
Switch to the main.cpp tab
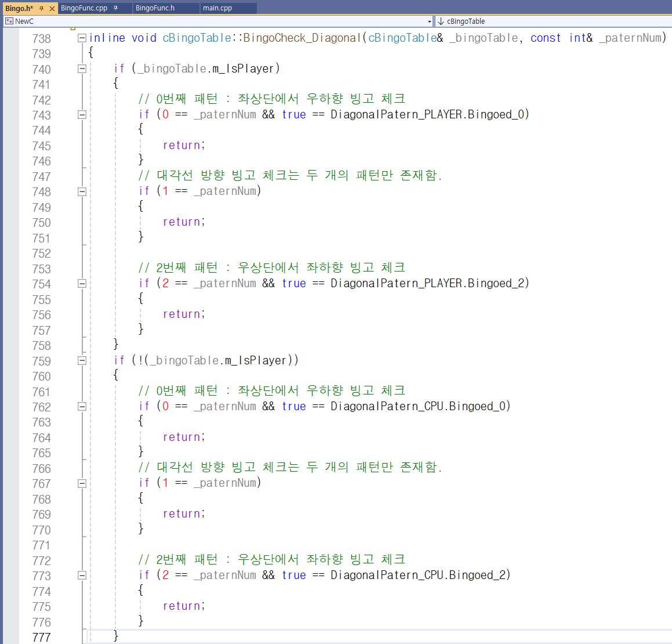click(217, 8)
